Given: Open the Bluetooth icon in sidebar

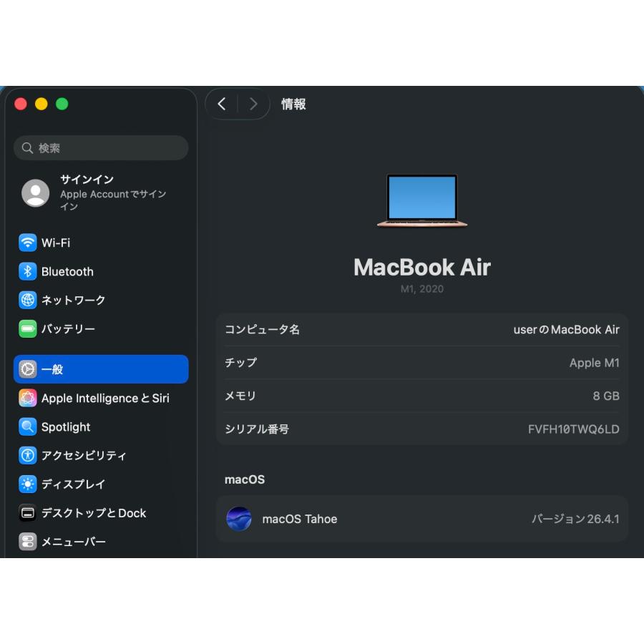Looking at the screenshot, I should (x=27, y=271).
